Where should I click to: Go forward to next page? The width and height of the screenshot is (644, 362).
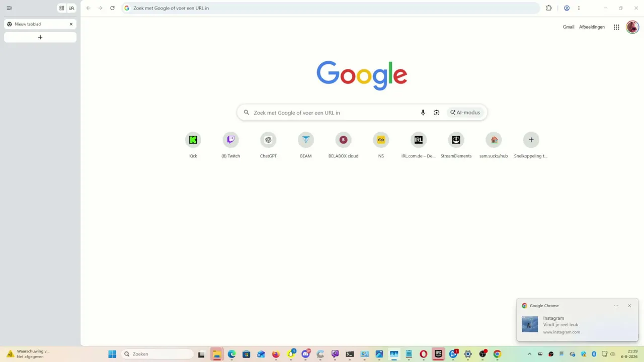tap(100, 8)
